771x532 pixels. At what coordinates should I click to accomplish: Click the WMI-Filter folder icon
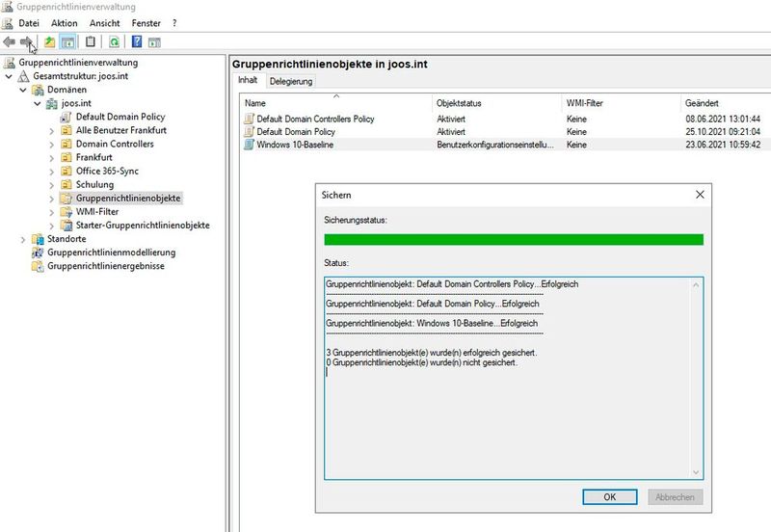(x=66, y=212)
